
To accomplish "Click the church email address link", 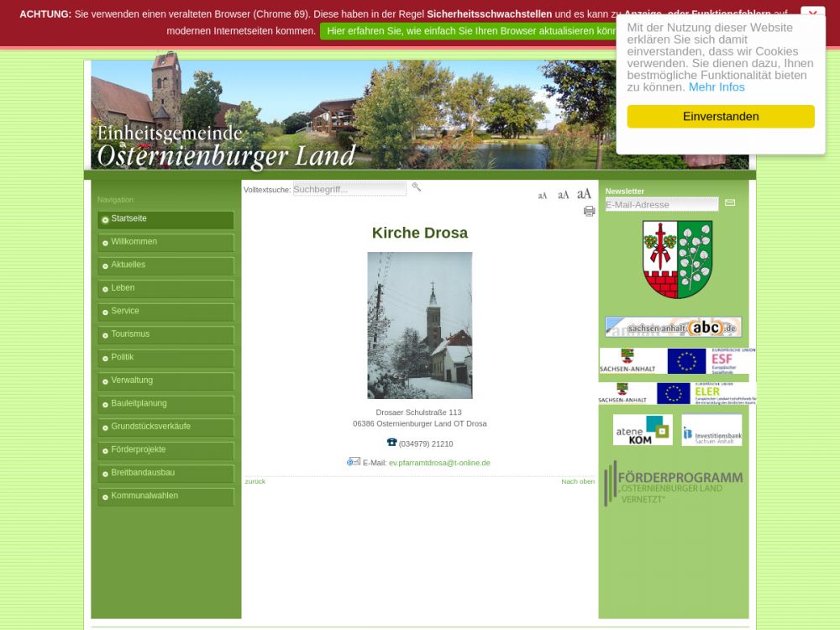I will pos(439,463).
